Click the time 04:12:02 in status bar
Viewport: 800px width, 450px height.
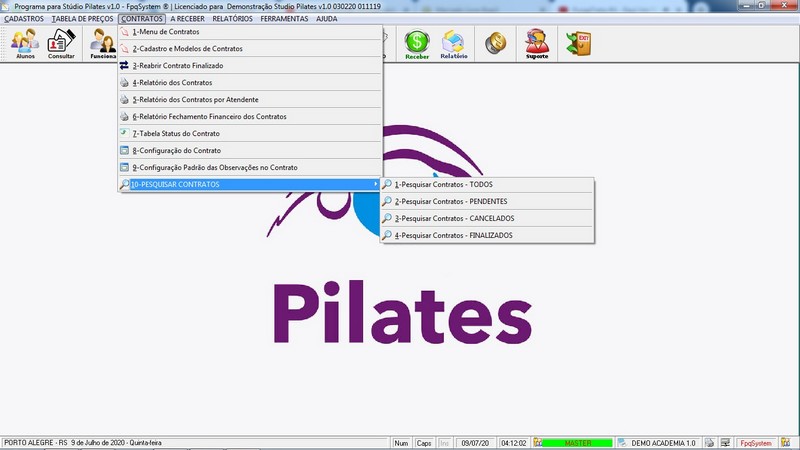(513, 443)
